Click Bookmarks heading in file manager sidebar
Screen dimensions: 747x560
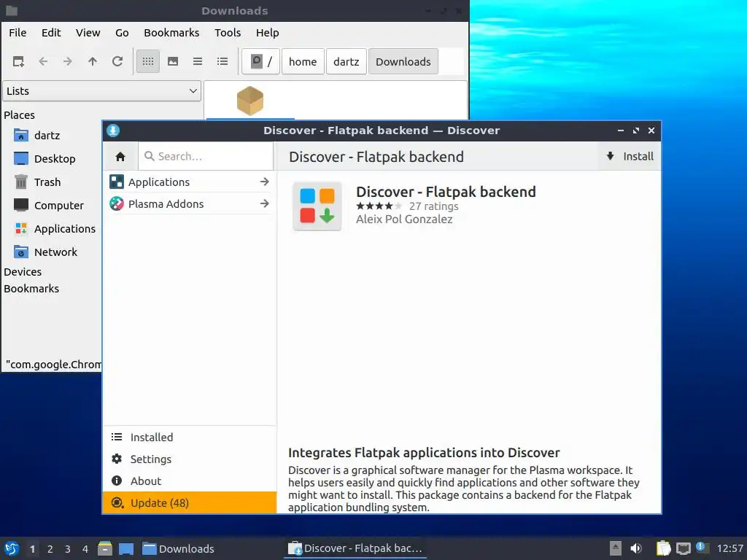point(31,289)
